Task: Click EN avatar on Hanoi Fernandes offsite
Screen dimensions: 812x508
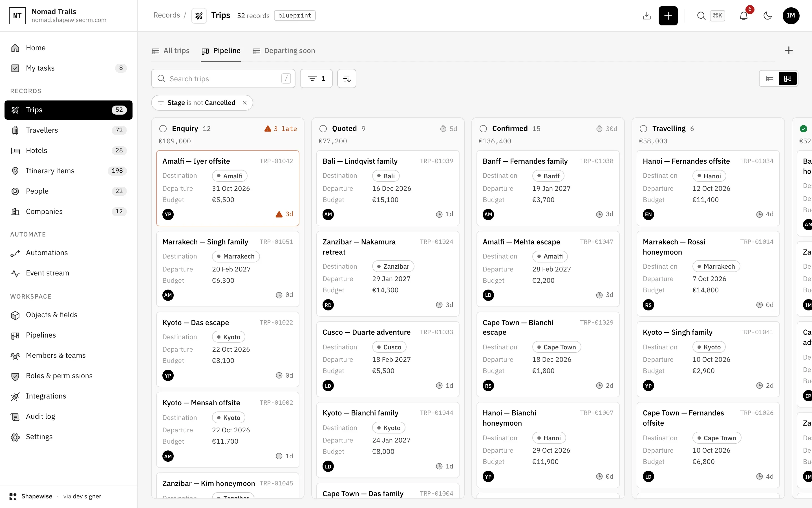Action: (648, 214)
